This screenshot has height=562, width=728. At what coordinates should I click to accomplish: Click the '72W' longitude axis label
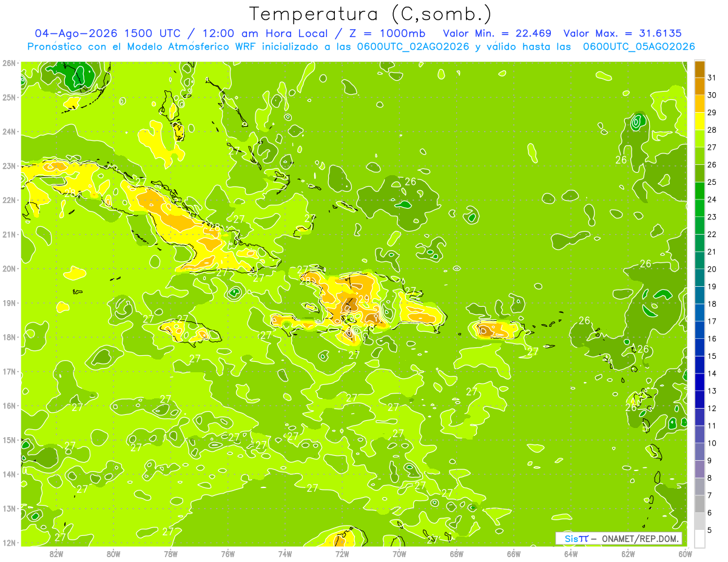coord(342,554)
